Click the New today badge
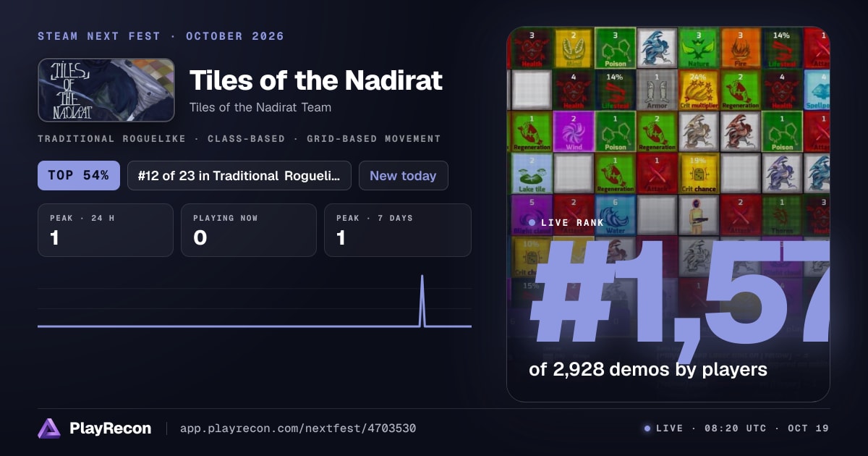Image resolution: width=868 pixels, height=456 pixels. pyautogui.click(x=403, y=175)
